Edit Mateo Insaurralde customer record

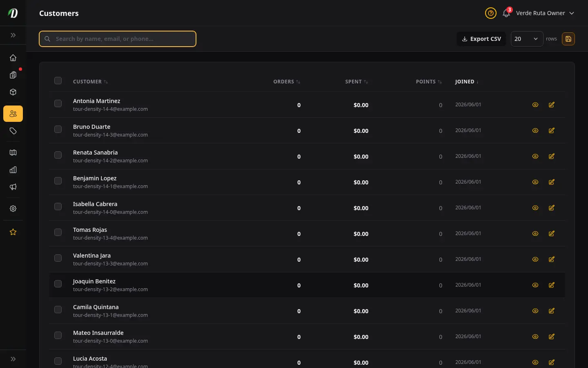click(x=552, y=337)
